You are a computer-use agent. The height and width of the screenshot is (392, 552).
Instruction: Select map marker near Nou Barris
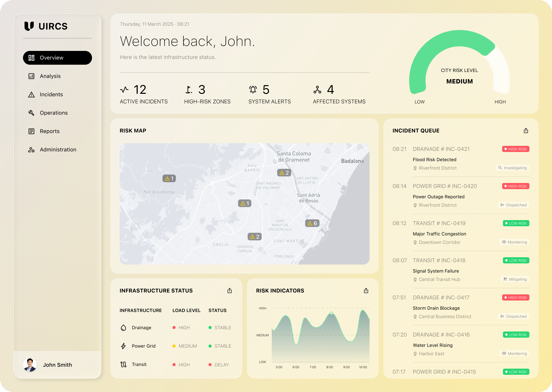(x=284, y=173)
